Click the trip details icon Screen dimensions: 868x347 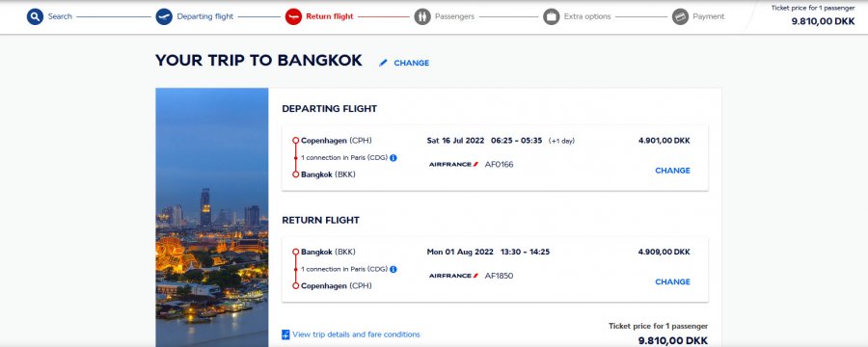coord(285,334)
